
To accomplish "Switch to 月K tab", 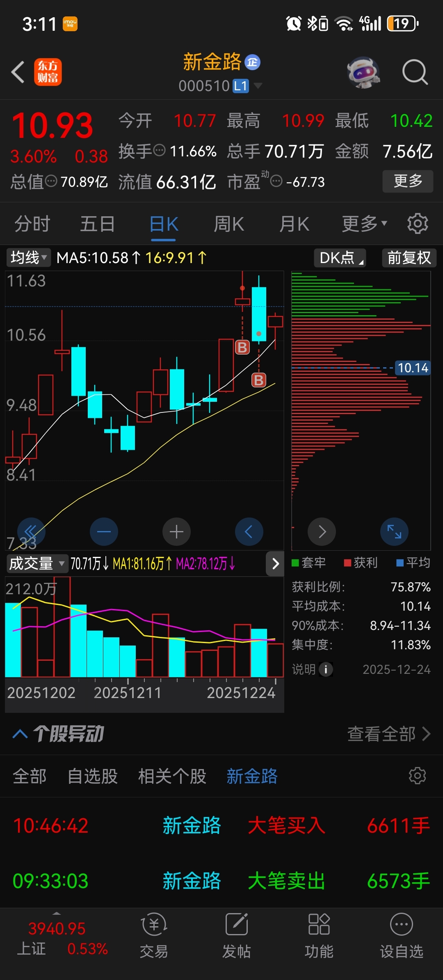I will tap(294, 224).
